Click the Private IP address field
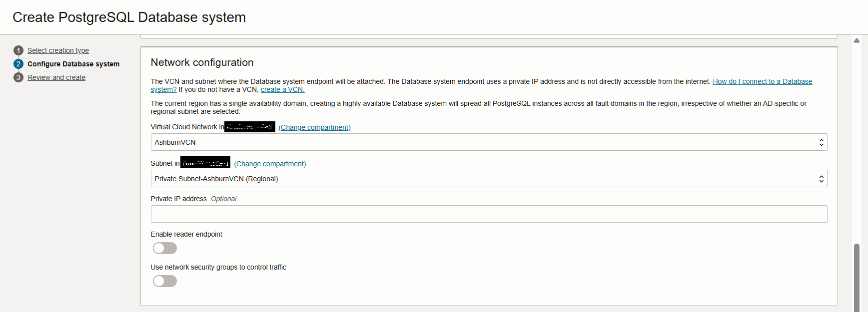Viewport: 868px width, 312px height. (x=489, y=214)
